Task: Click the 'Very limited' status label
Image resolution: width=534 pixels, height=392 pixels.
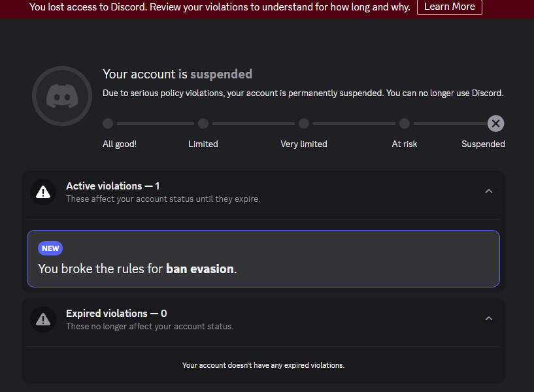Action: [x=304, y=144]
